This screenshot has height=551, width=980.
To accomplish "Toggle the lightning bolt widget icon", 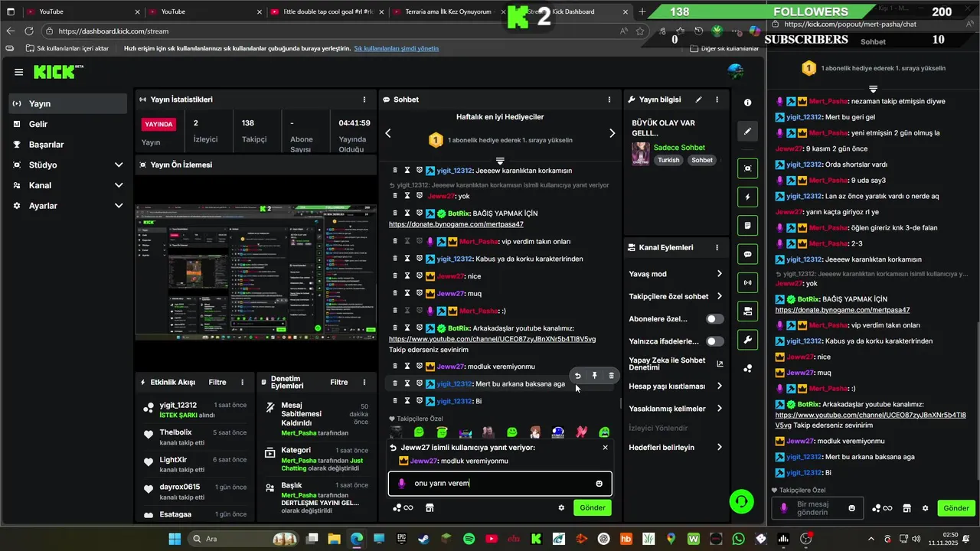I will [x=748, y=197].
